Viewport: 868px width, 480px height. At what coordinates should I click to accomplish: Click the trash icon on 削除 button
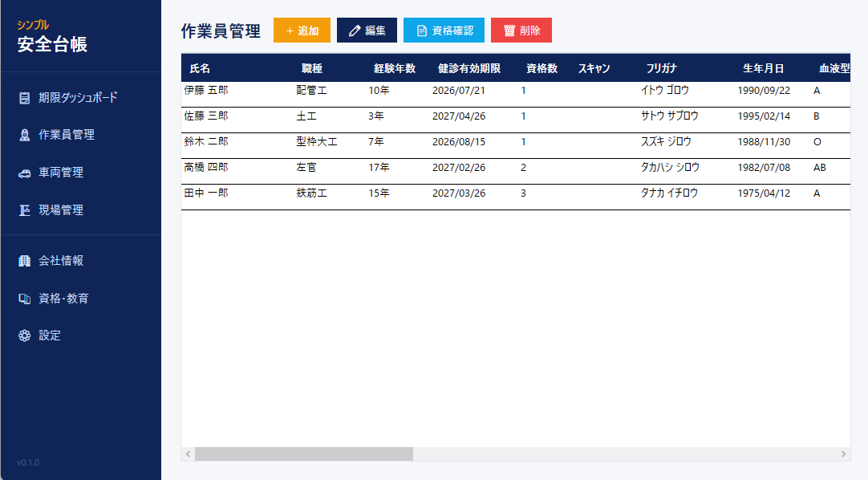pos(509,31)
